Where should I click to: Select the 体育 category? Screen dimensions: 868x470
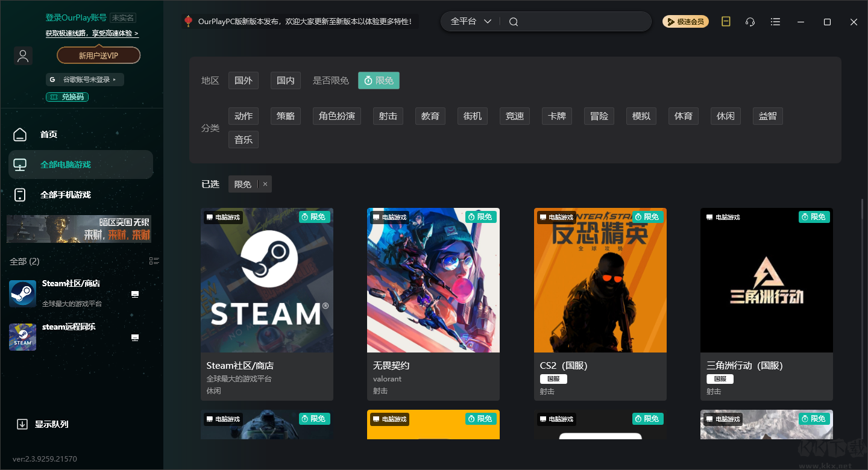684,116
